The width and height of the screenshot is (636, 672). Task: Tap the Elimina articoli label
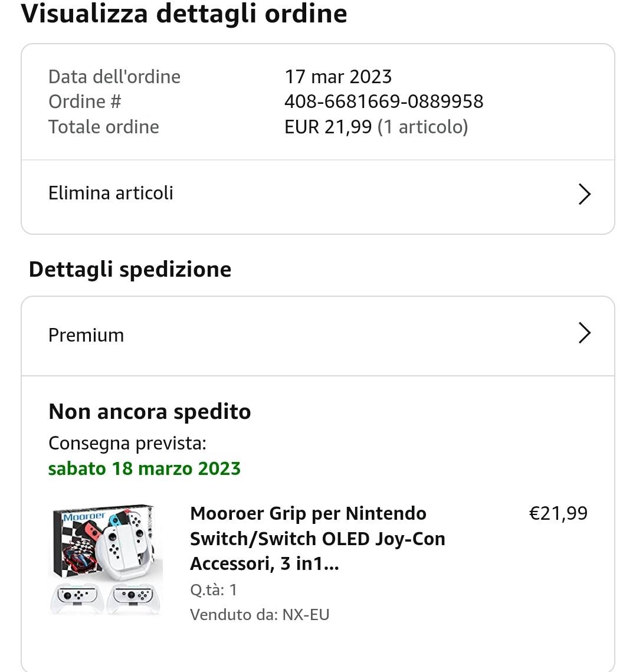tap(111, 193)
